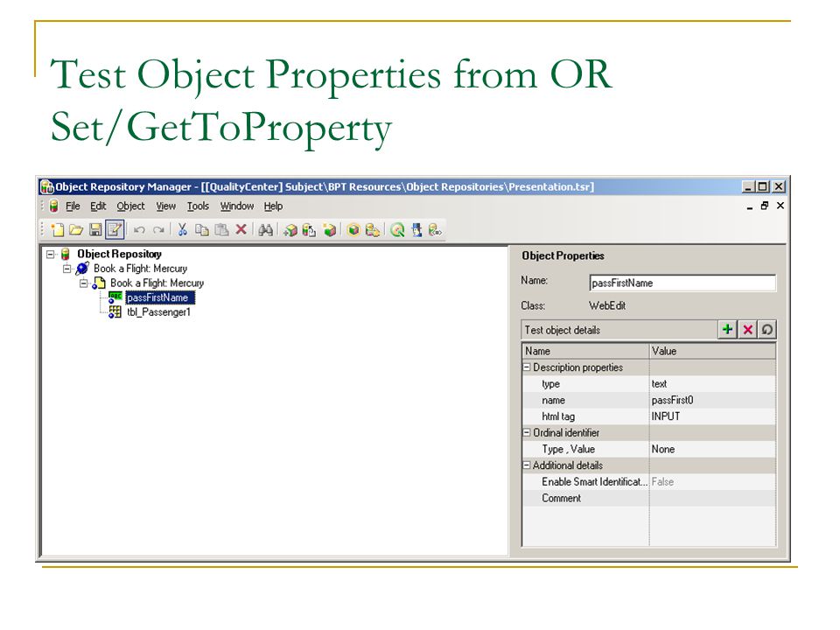Click the Update from Application icon

click(x=309, y=230)
